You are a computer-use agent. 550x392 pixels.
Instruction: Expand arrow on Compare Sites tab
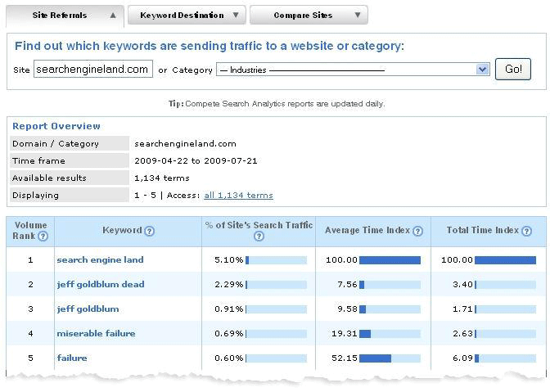coord(358,15)
